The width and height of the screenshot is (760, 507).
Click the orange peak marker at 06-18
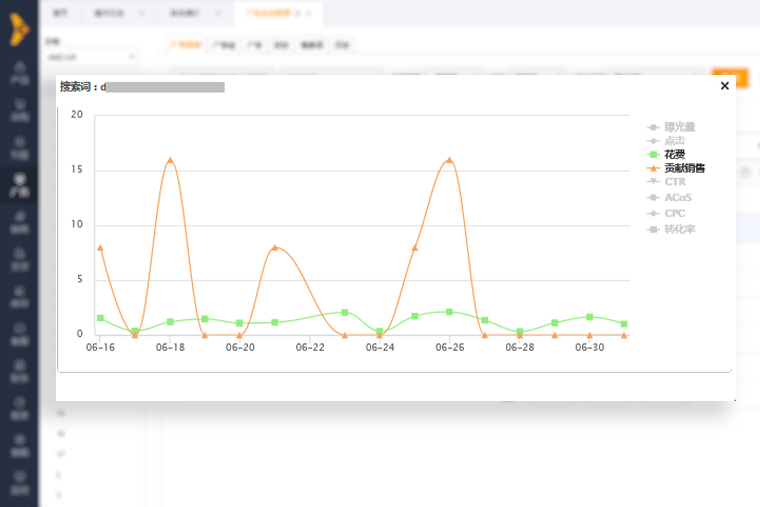pyautogui.click(x=170, y=160)
